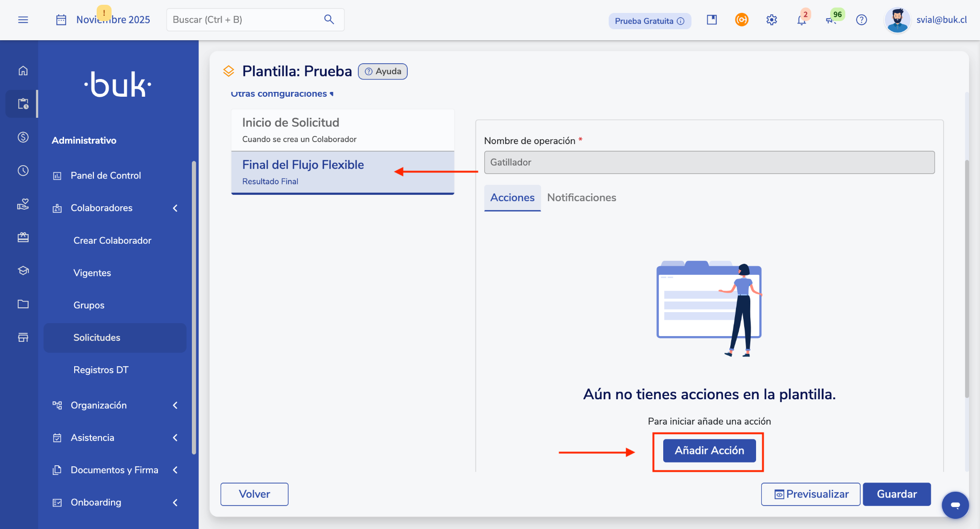
Task: Open the folder icon in sidebar
Action: pos(23,304)
